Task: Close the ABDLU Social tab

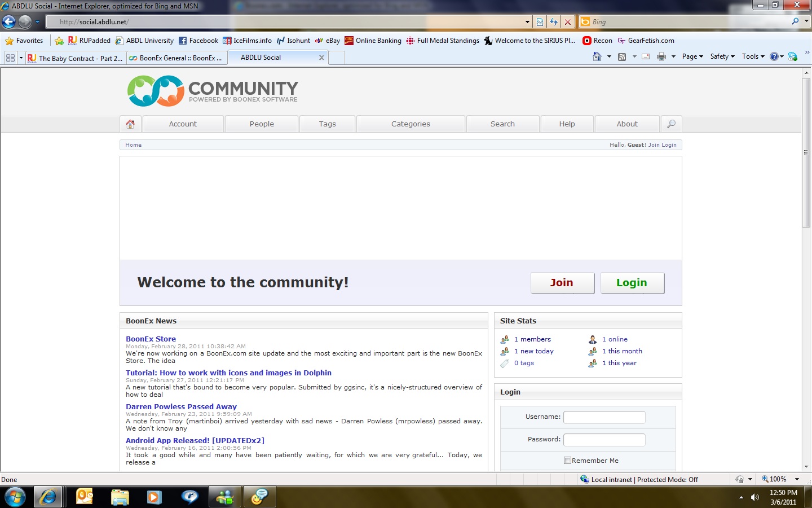Action: (x=321, y=58)
